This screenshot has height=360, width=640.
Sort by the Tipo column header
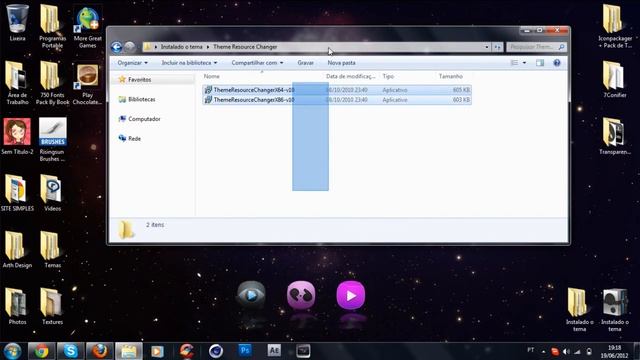(x=388, y=76)
